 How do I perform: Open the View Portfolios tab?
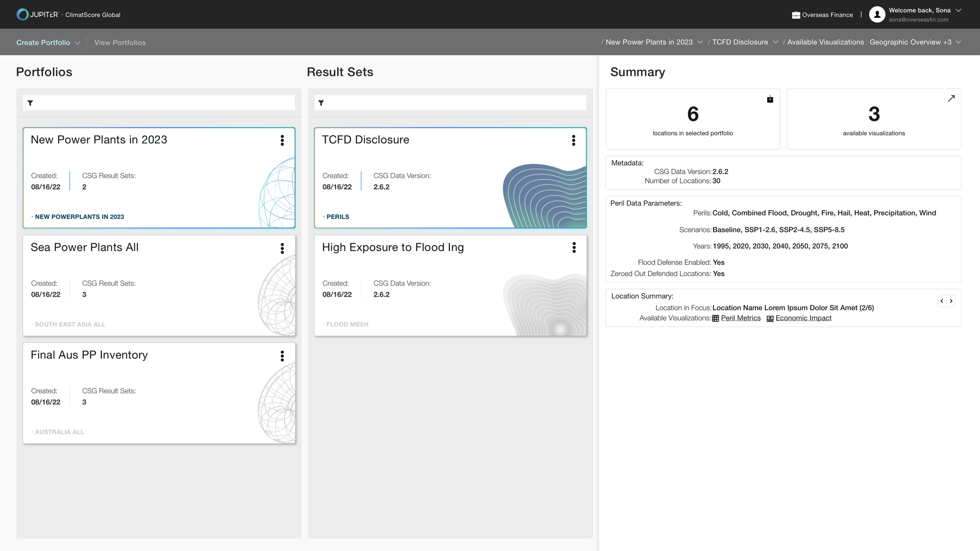pos(120,43)
